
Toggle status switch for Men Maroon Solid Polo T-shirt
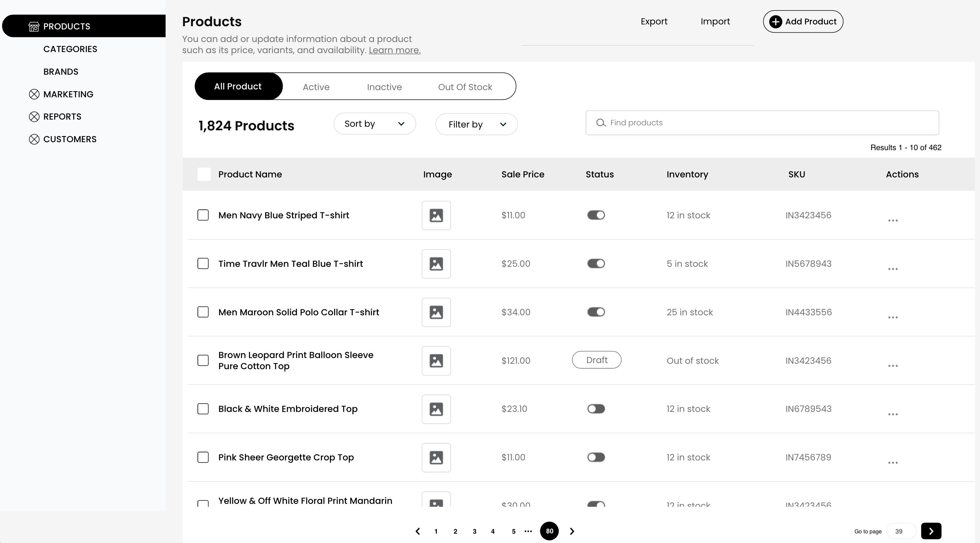click(x=596, y=312)
